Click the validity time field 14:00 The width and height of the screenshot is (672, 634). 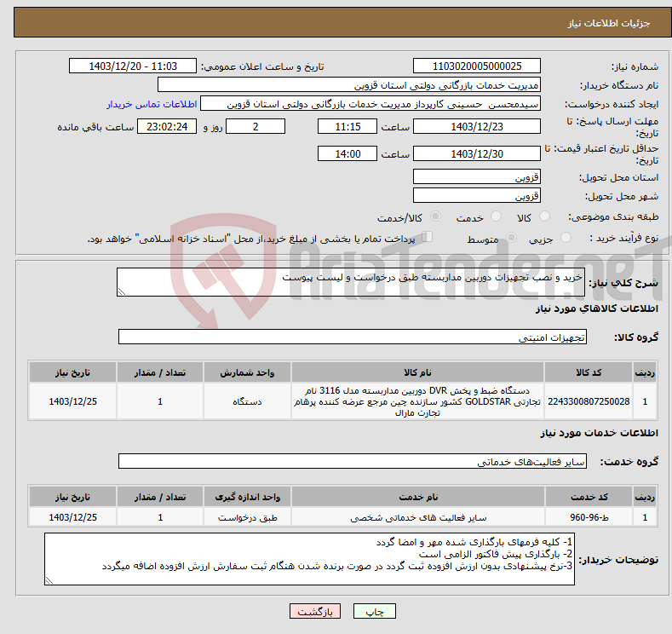tap(347, 153)
